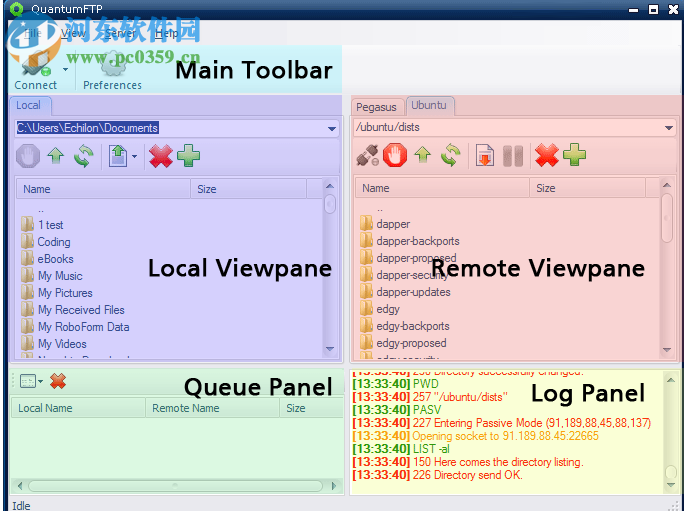Expand the local path dropdown
The height and width of the screenshot is (511, 684).
(x=332, y=129)
